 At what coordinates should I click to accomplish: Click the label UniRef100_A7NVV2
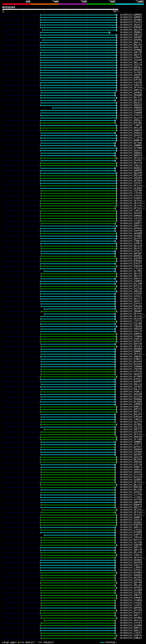(x=131, y=58)
